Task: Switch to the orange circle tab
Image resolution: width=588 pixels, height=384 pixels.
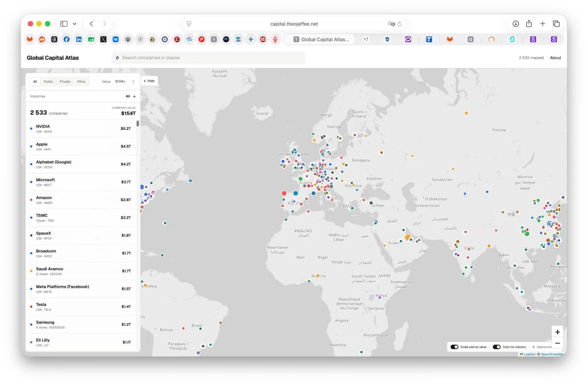Action: 491,39
